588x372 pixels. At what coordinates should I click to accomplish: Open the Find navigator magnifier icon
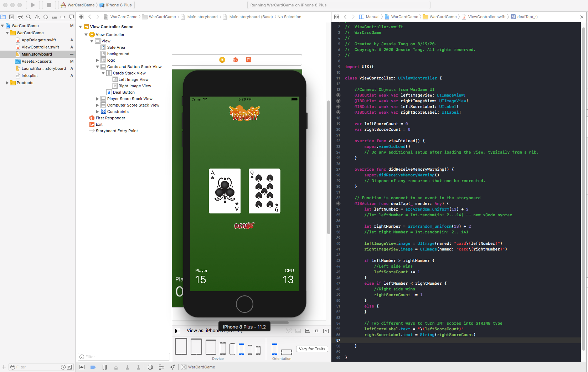coord(29,17)
